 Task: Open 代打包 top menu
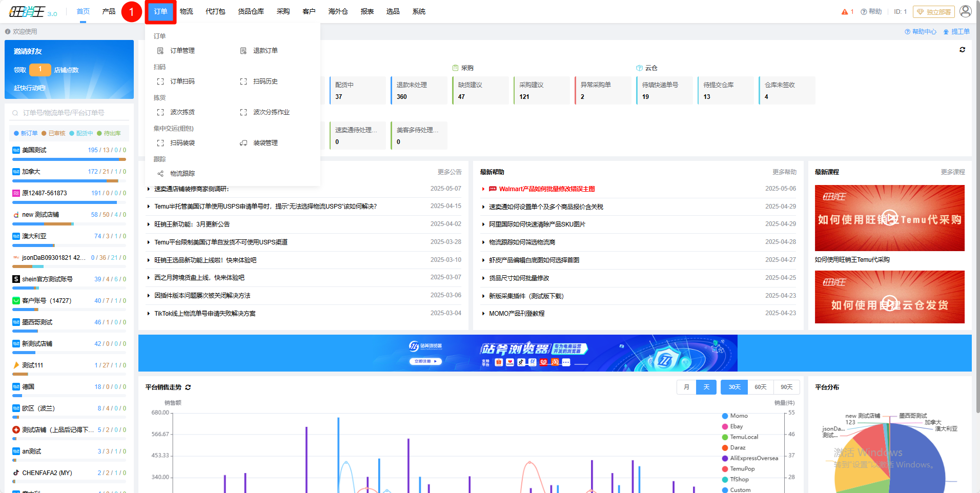coord(215,11)
